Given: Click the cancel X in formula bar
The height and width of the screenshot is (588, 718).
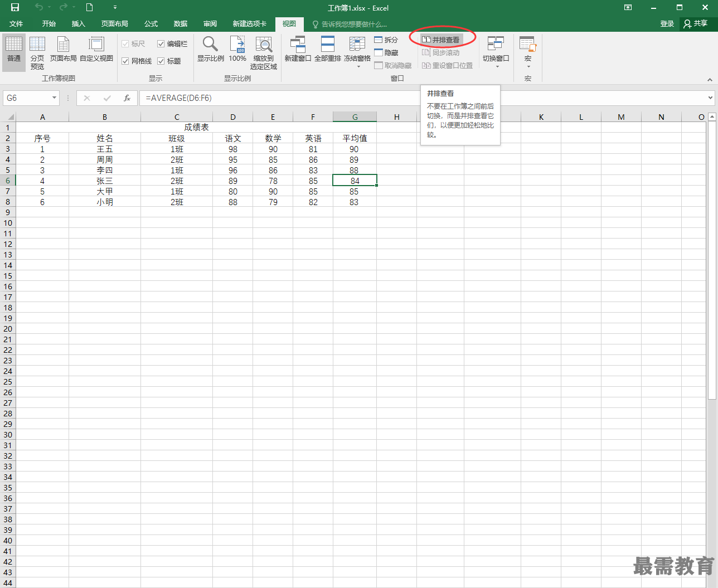Looking at the screenshot, I should [87, 98].
